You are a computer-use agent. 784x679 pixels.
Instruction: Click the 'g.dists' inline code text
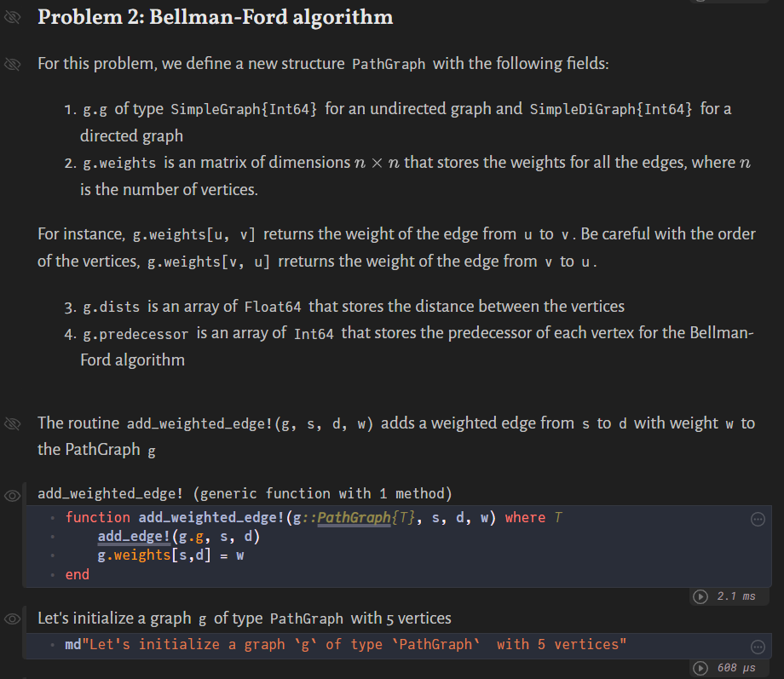[x=111, y=307]
